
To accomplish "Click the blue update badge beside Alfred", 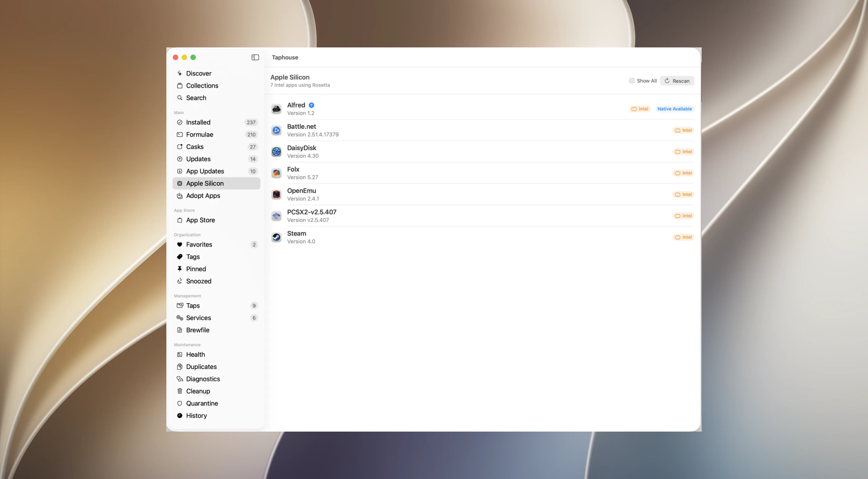I will [311, 105].
